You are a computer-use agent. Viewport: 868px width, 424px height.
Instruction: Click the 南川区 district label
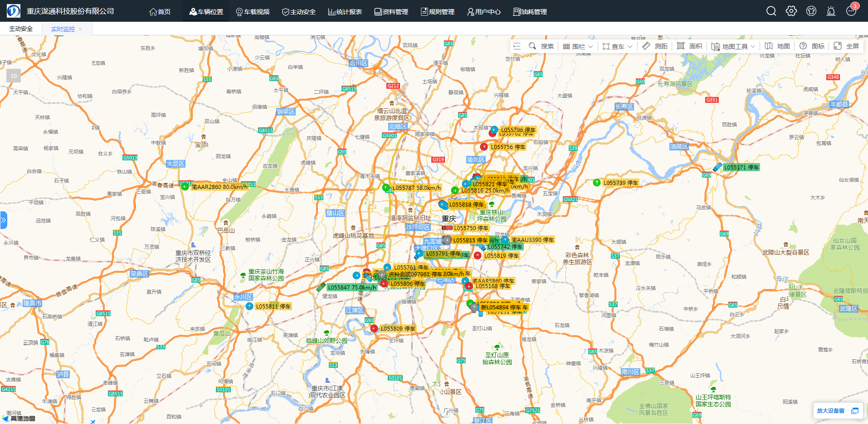[x=630, y=372]
